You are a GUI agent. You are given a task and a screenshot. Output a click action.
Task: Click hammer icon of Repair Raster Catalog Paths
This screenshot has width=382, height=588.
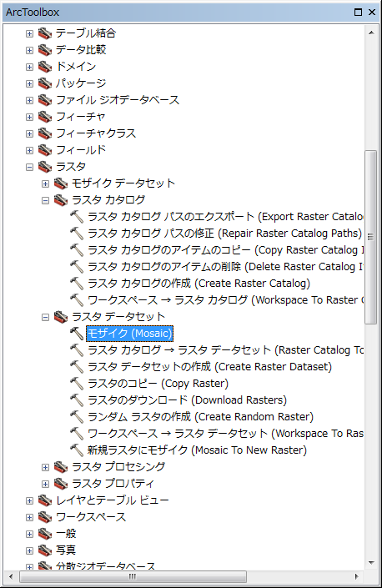point(77,234)
